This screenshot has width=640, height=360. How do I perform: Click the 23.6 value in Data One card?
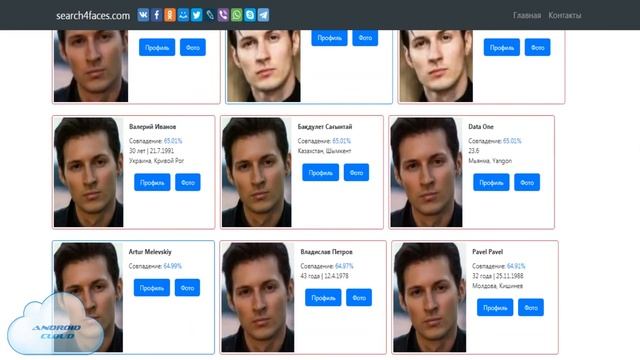[x=473, y=151]
